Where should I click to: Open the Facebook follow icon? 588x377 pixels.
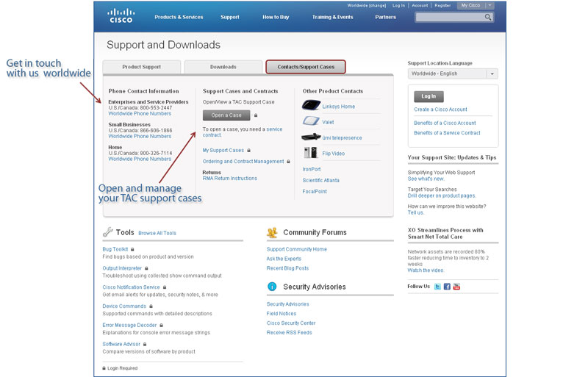[447, 287]
